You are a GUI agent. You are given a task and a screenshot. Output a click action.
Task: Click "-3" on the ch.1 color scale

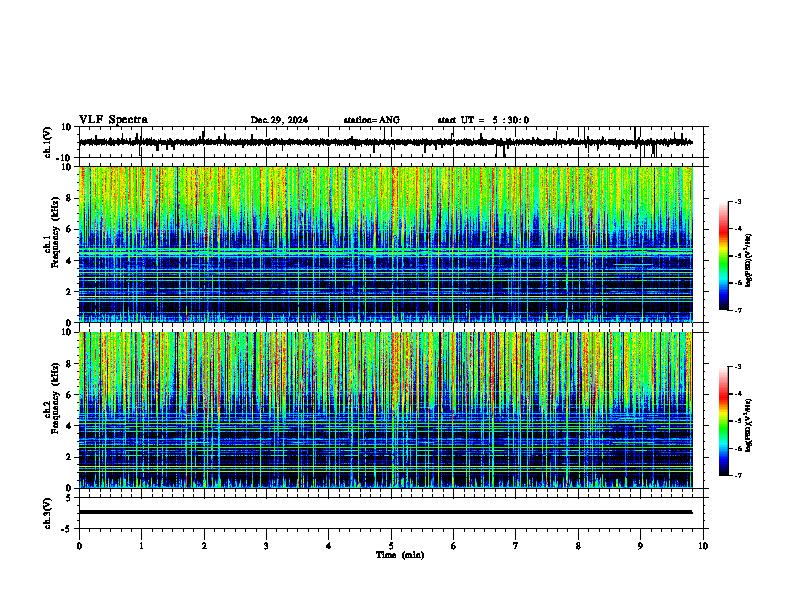pos(737,202)
